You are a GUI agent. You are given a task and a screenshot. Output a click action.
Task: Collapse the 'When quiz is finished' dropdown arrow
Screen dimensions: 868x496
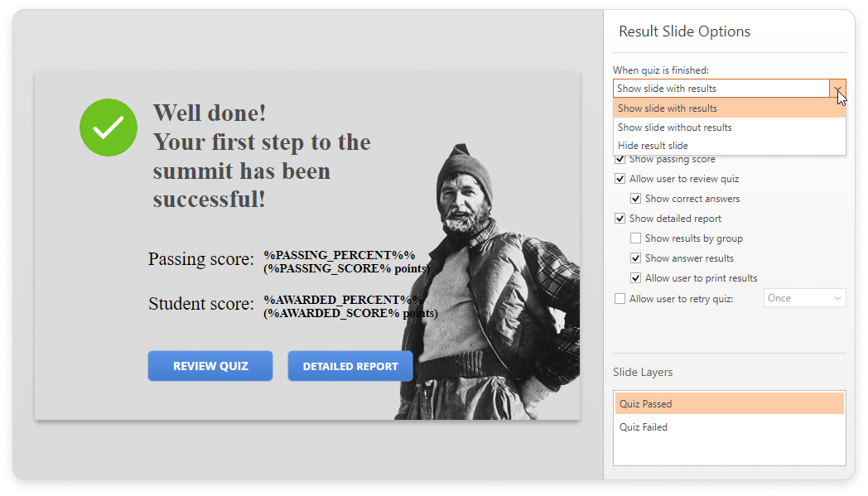[837, 89]
